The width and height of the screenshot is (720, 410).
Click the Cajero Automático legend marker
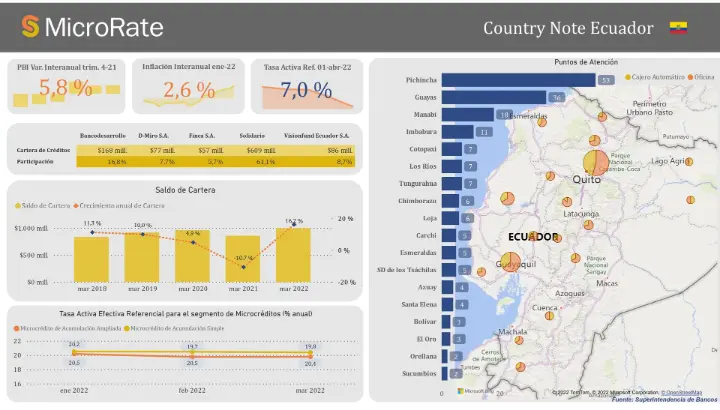629,76
